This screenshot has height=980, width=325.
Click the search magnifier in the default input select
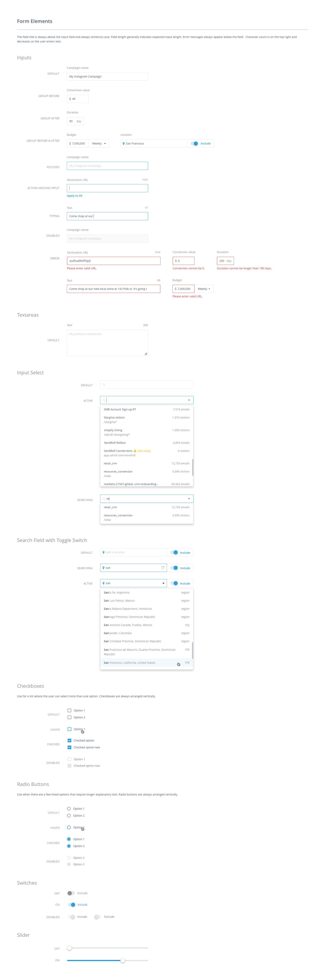coord(104,385)
